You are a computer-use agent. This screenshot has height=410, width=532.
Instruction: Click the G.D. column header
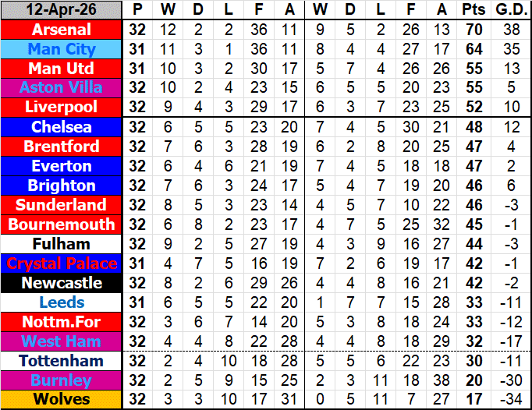(x=510, y=10)
